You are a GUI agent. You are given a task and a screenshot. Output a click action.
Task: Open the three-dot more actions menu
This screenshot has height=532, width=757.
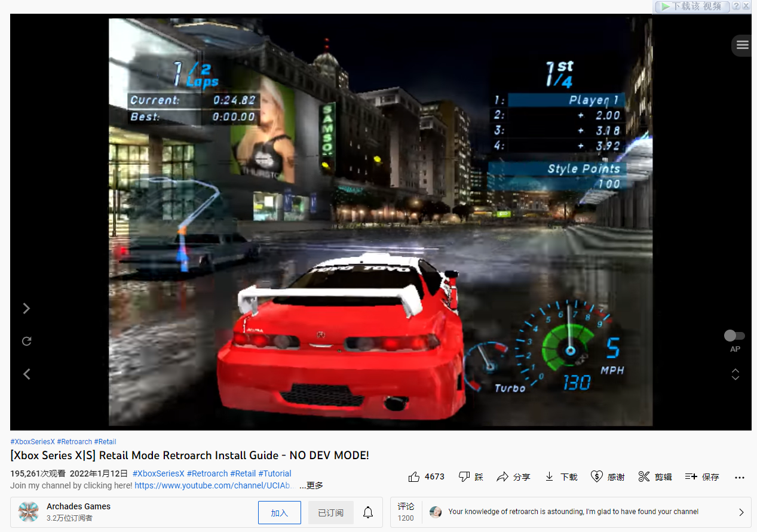(740, 477)
